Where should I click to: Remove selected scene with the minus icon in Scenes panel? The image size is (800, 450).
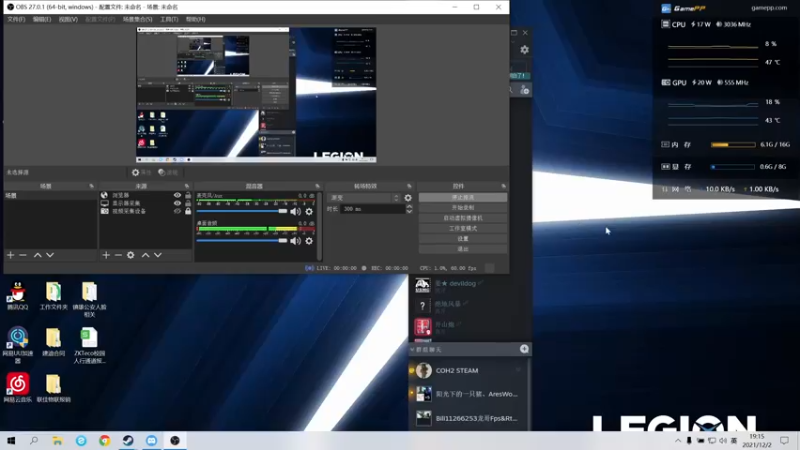tap(23, 255)
